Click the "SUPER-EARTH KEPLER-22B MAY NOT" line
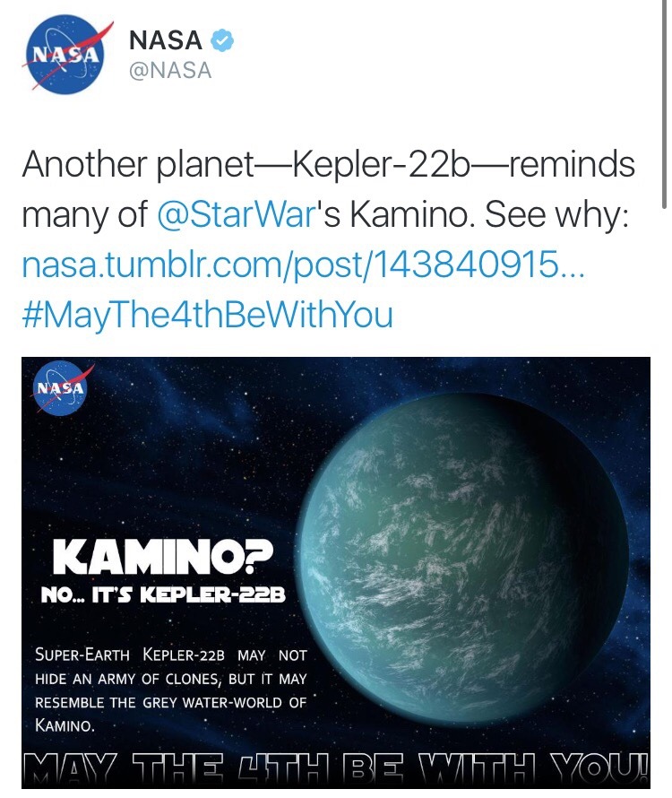This screenshot has width=672, height=798. 170,655
